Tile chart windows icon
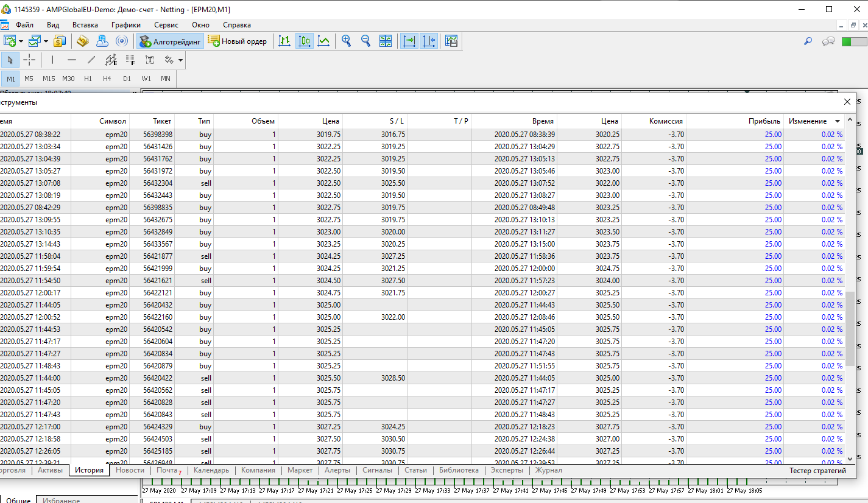Screen dimensions: 868x503 coord(386,41)
